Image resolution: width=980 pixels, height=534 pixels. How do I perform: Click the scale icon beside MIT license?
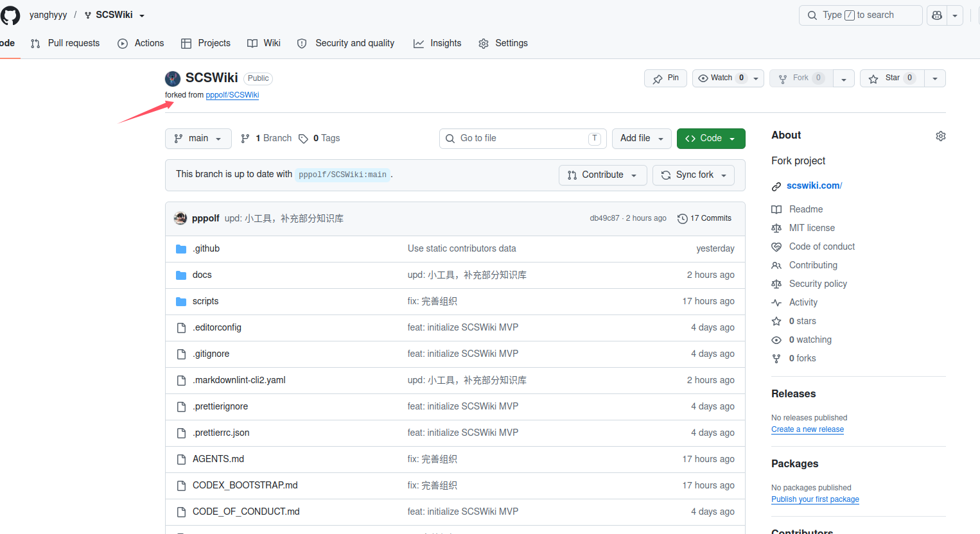pyautogui.click(x=776, y=228)
